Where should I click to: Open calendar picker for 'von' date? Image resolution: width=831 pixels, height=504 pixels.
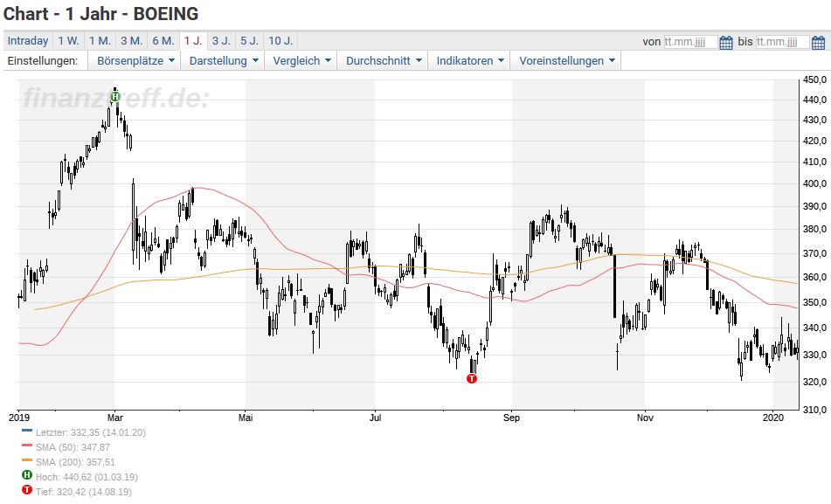pos(725,42)
